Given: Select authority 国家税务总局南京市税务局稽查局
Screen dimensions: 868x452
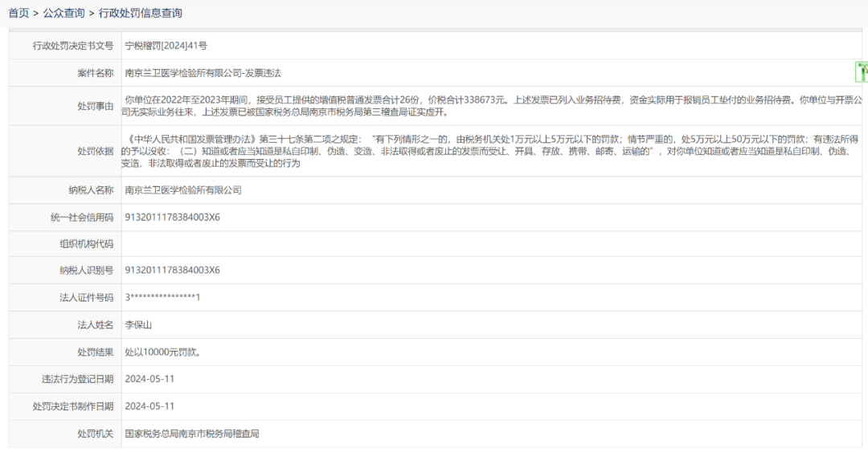Looking at the screenshot, I should 192,434.
